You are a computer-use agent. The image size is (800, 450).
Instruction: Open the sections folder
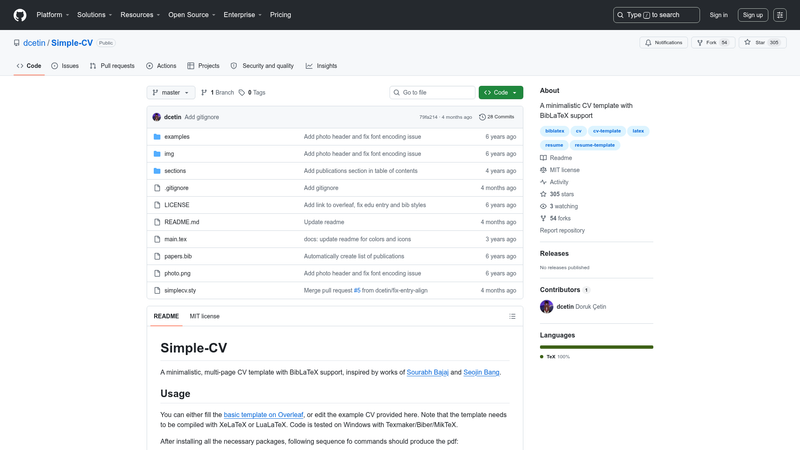coord(175,171)
